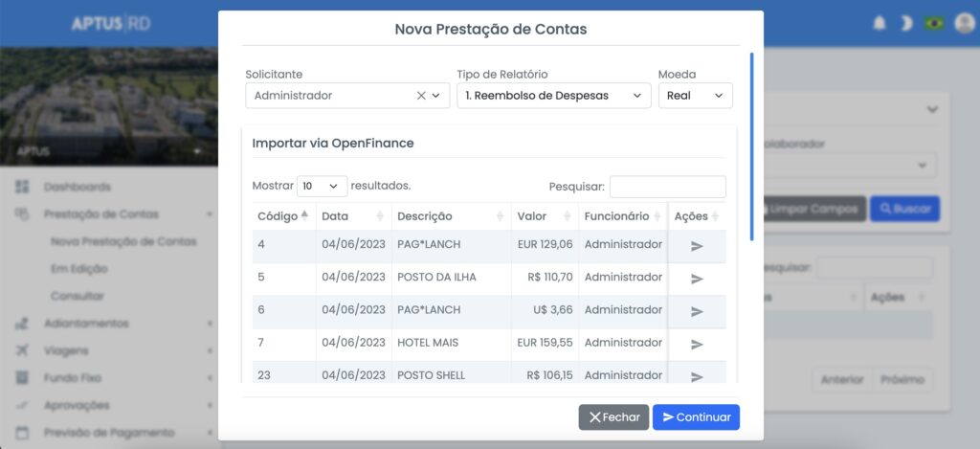980x449 pixels.
Task: Toggle dark mode moon icon
Action: (905, 23)
